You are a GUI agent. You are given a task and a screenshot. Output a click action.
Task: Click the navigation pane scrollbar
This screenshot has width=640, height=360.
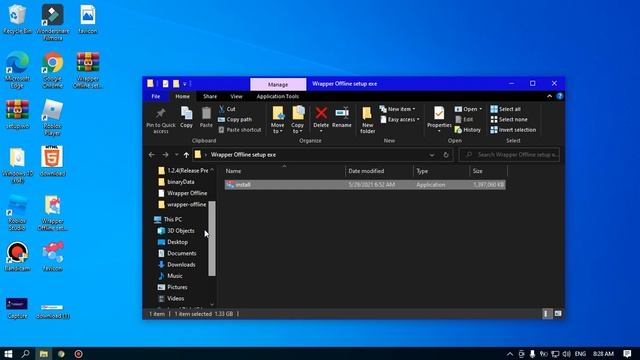(x=212, y=238)
